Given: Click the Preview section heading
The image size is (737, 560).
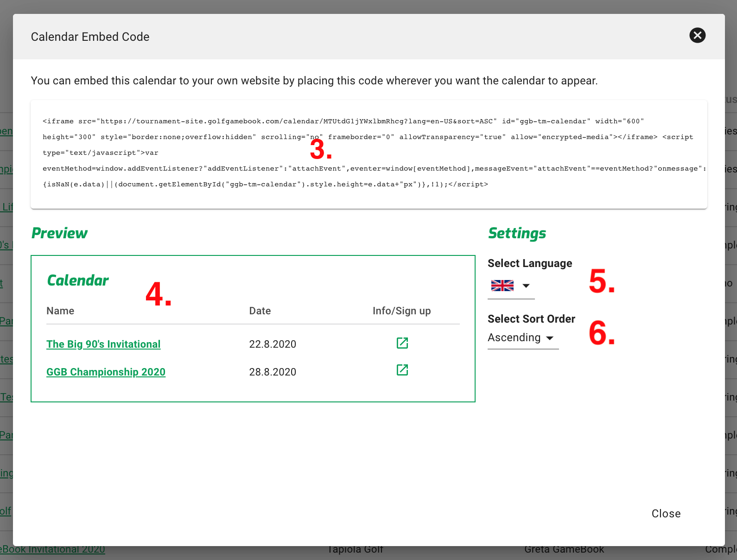Looking at the screenshot, I should coord(59,233).
